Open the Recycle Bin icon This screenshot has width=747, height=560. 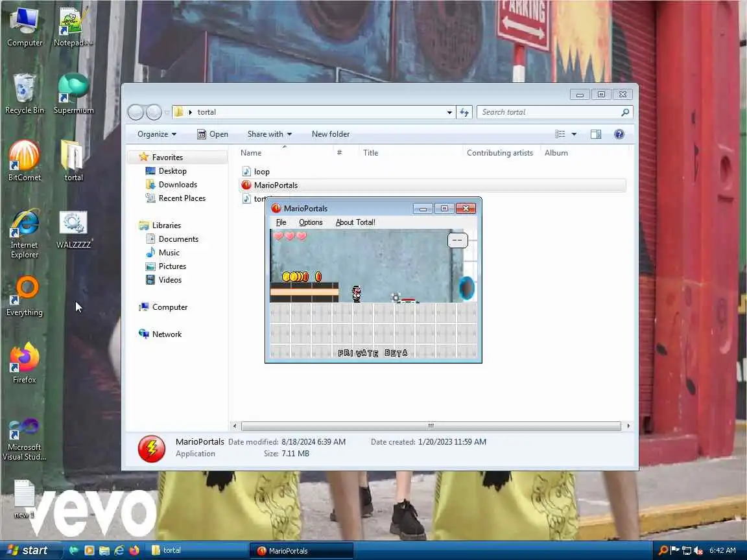[24, 94]
